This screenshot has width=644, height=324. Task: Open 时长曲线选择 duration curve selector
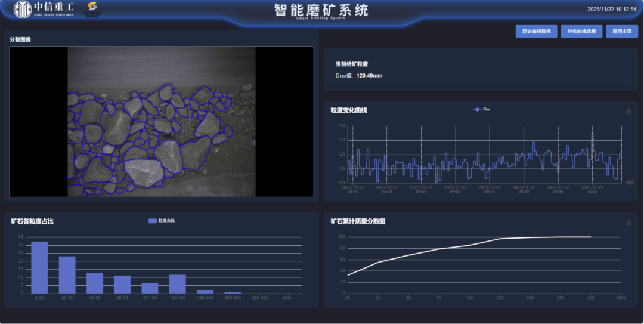tap(581, 32)
